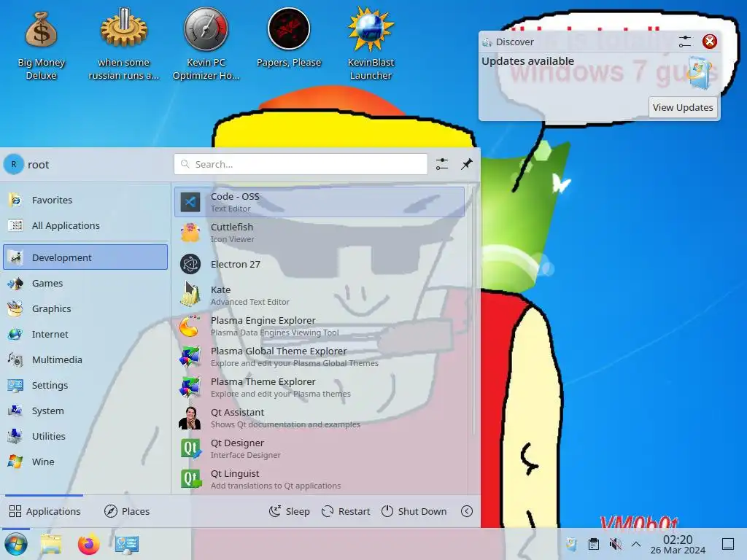Screen dimensions: 747x560
Task: Click the Qt Assistant icon
Action: pyautogui.click(x=190, y=418)
